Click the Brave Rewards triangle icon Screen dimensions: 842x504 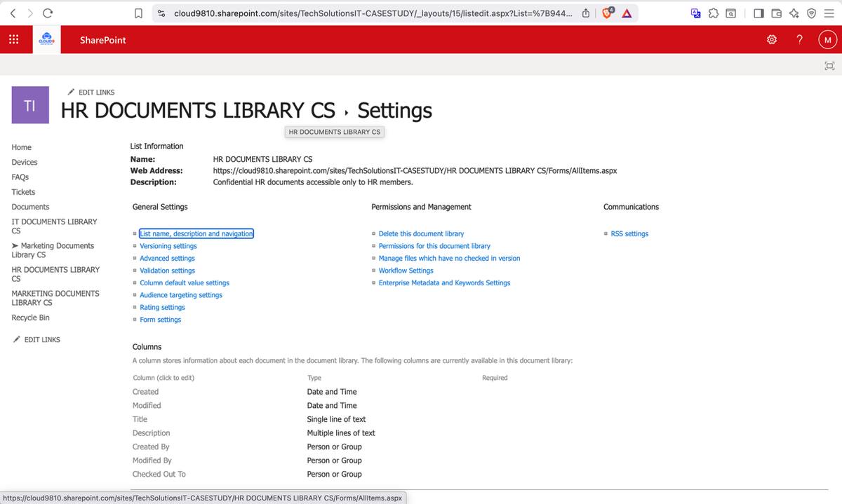tap(627, 13)
